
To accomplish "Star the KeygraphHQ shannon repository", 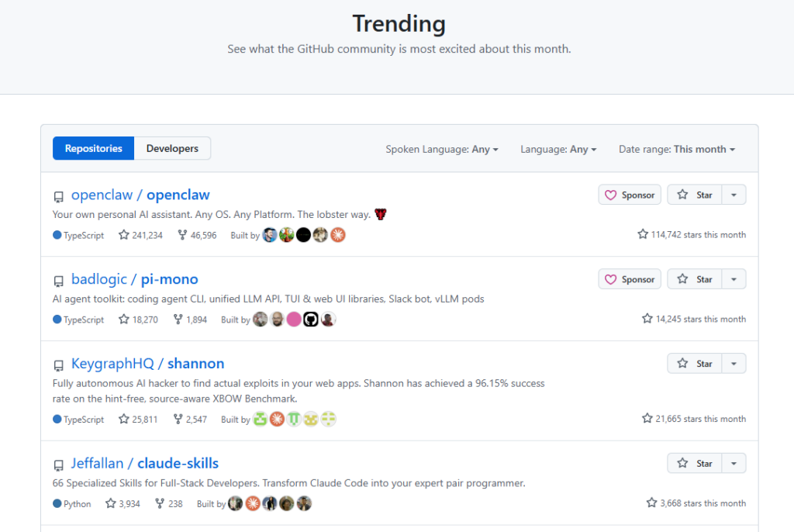I will [x=695, y=364].
